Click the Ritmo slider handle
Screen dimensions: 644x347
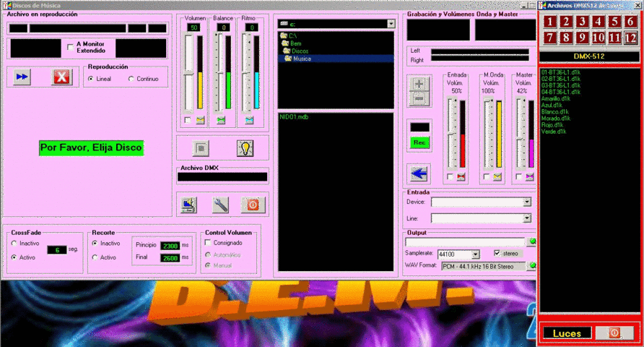247,73
